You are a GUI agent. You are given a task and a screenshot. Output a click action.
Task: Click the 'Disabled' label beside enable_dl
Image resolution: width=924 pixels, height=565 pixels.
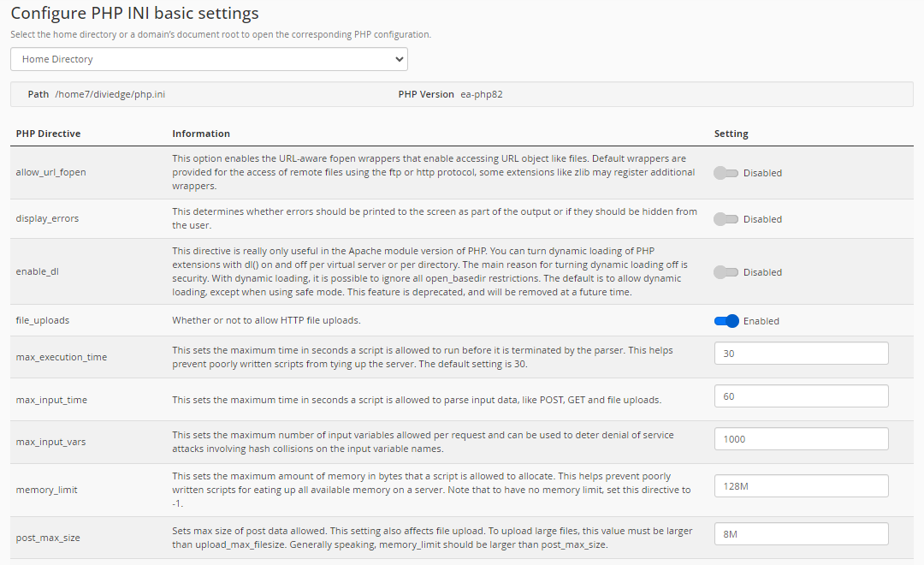pos(762,272)
